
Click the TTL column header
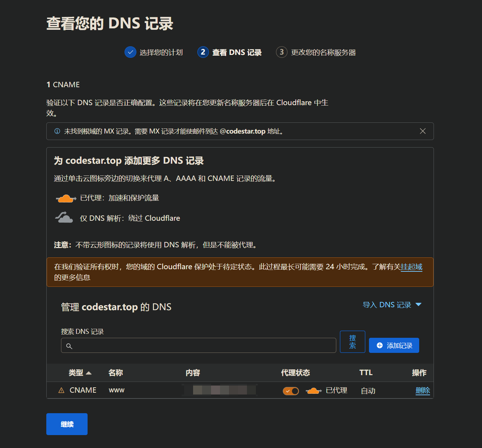pos(366,373)
